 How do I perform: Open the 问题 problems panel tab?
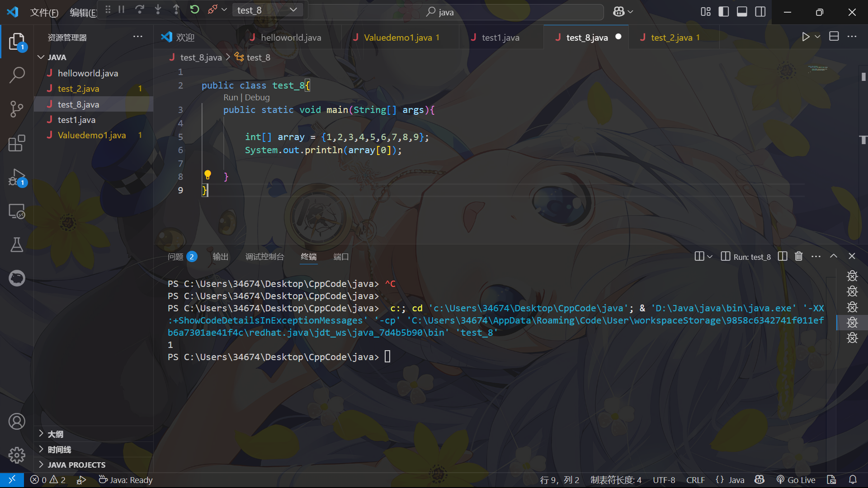tap(182, 257)
